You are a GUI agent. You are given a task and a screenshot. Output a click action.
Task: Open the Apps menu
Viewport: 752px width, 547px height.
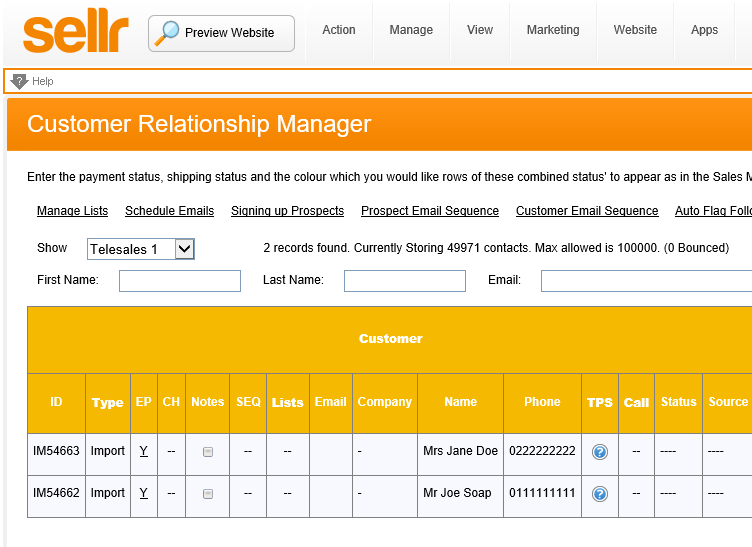tap(704, 30)
